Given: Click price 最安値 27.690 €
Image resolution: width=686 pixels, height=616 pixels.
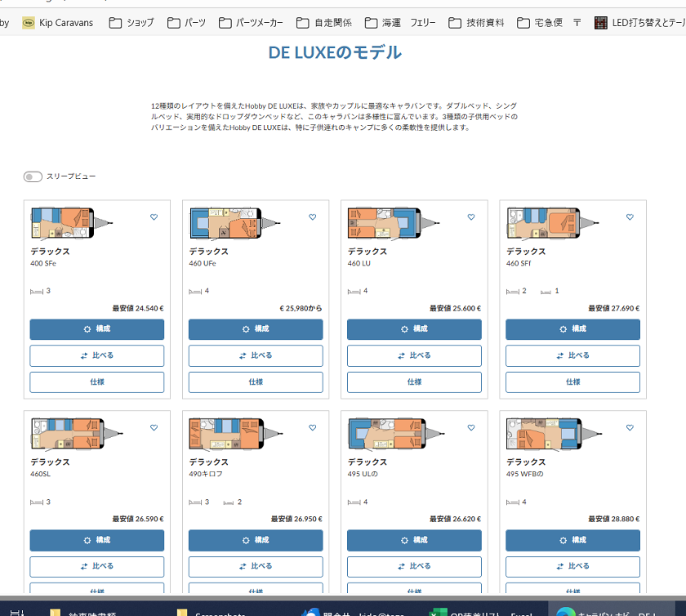Looking at the screenshot, I should click(x=614, y=308).
